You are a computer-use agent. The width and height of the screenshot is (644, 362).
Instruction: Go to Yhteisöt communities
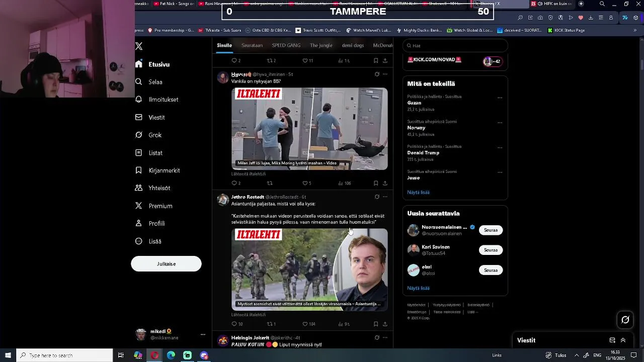(152, 188)
